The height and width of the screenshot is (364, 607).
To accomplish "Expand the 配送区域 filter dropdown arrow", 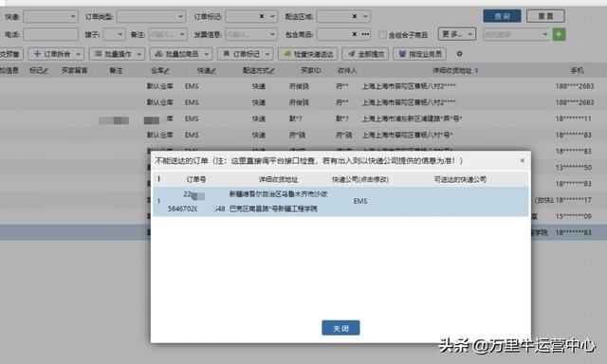I will 365,16.
